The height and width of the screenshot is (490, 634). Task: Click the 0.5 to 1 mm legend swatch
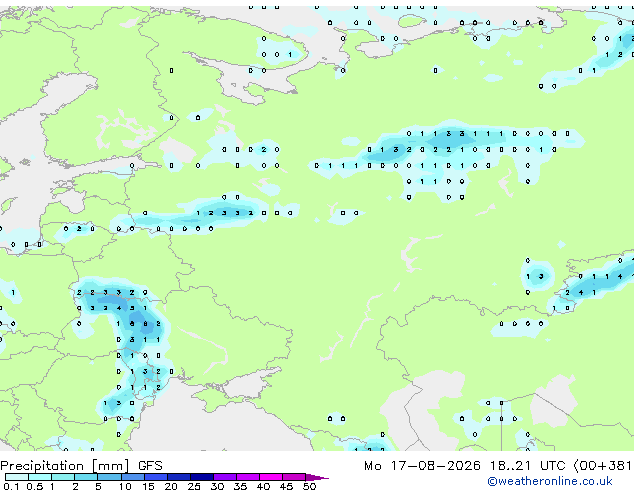40,477
